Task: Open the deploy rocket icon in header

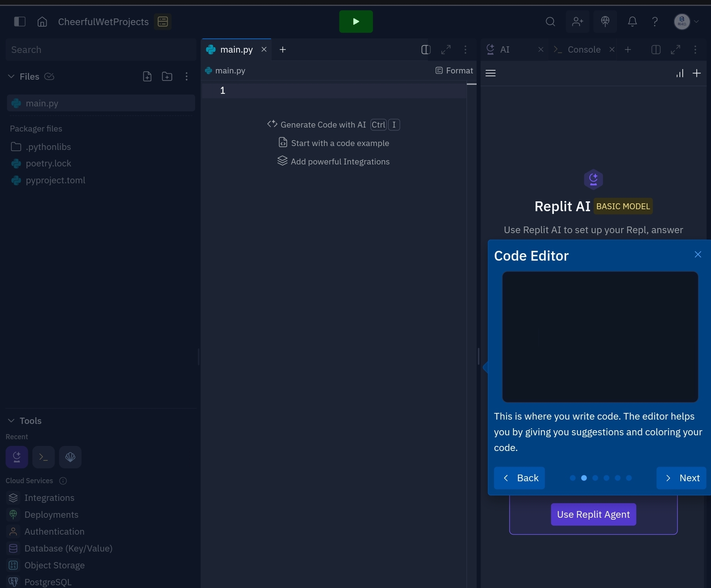Action: [605, 22]
